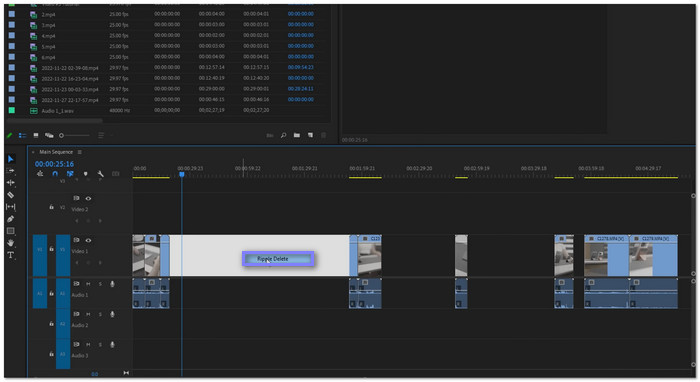Click the timeline playhead marker

tap(182, 174)
